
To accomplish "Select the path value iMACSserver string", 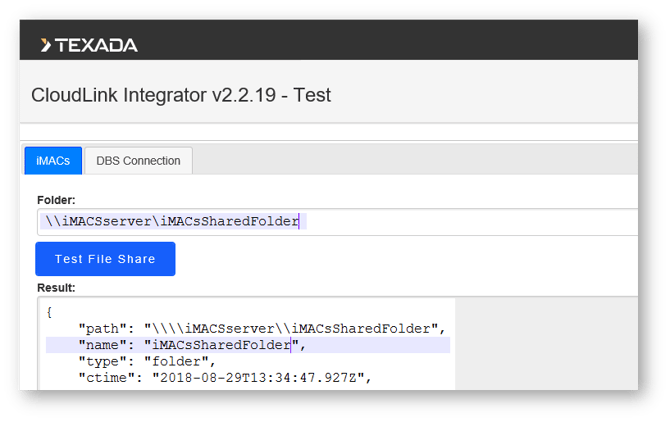I will pyautogui.click(x=294, y=328).
